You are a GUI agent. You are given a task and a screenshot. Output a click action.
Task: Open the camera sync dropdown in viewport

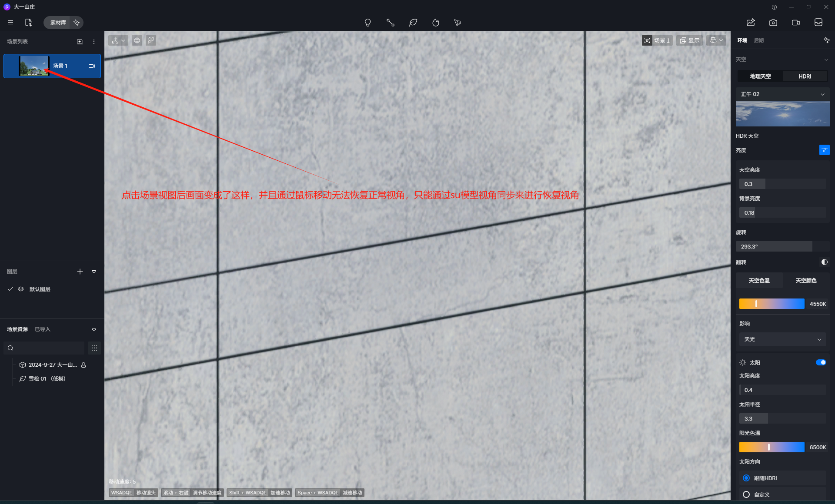pos(716,40)
